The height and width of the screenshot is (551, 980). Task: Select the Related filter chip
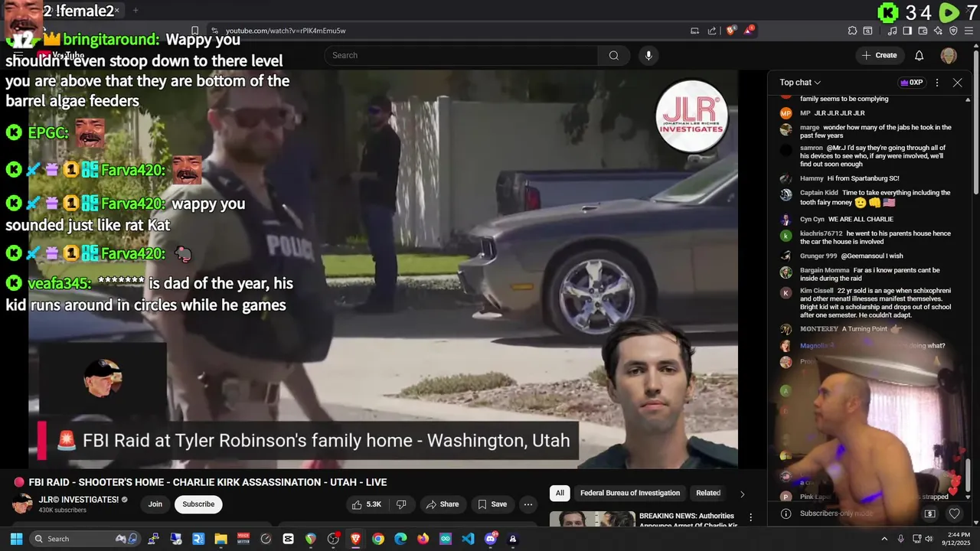click(x=708, y=493)
